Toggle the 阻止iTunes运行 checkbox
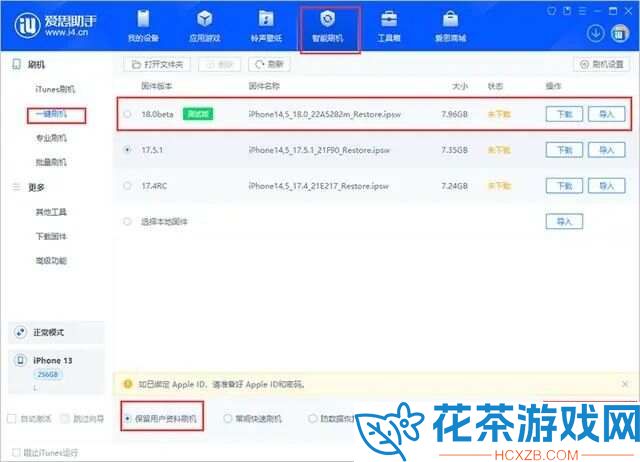Screen dimensions: 640x462 tap(16, 452)
